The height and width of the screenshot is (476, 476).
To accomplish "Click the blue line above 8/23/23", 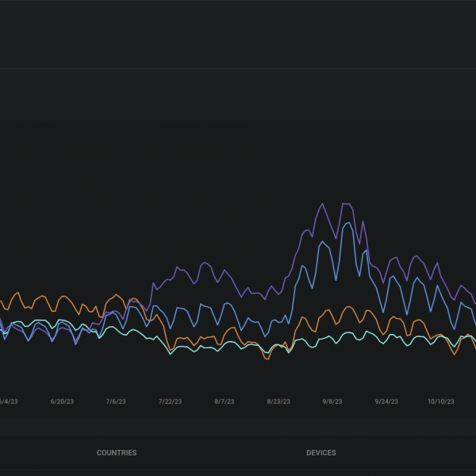I will click(x=278, y=321).
